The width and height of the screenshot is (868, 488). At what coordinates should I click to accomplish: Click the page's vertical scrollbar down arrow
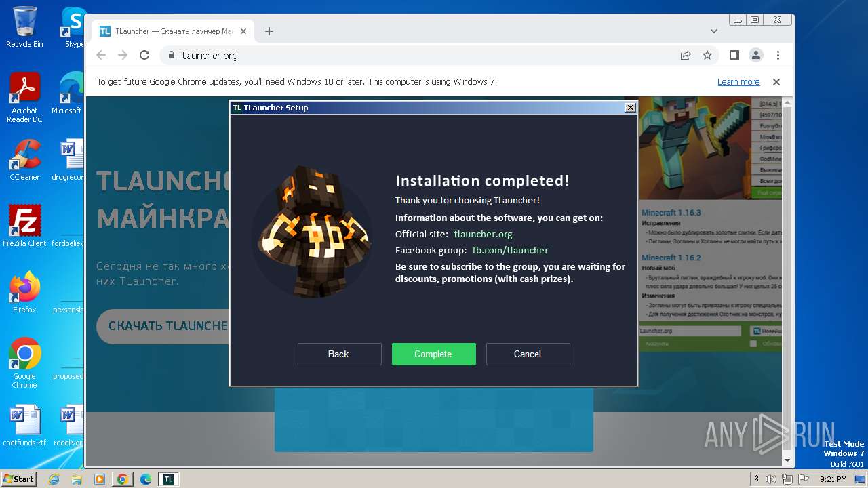[787, 460]
